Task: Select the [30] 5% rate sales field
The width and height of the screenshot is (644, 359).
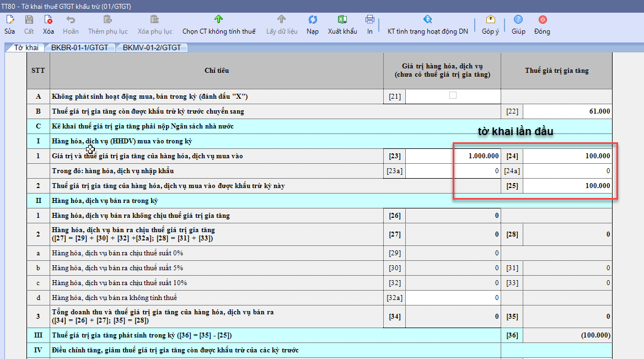Action: pos(453,268)
